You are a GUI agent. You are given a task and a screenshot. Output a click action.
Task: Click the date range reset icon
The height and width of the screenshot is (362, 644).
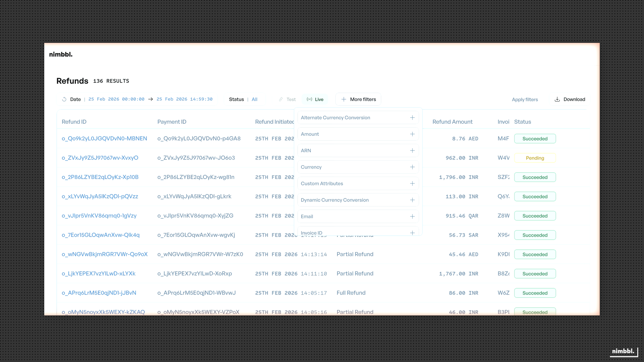[64, 99]
